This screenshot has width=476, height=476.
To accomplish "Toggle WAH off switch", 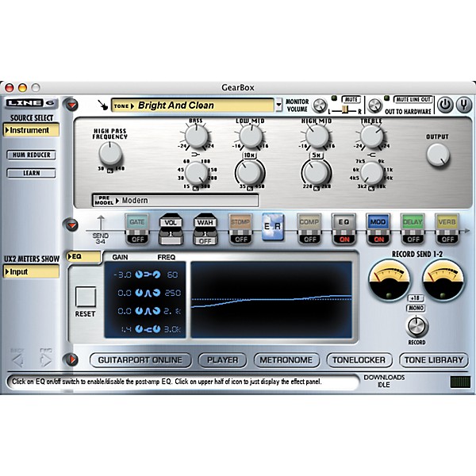I will (205, 241).
